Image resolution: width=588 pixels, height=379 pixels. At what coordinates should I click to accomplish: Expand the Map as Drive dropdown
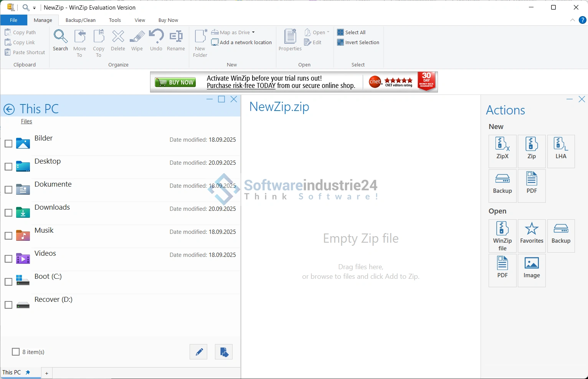253,33
